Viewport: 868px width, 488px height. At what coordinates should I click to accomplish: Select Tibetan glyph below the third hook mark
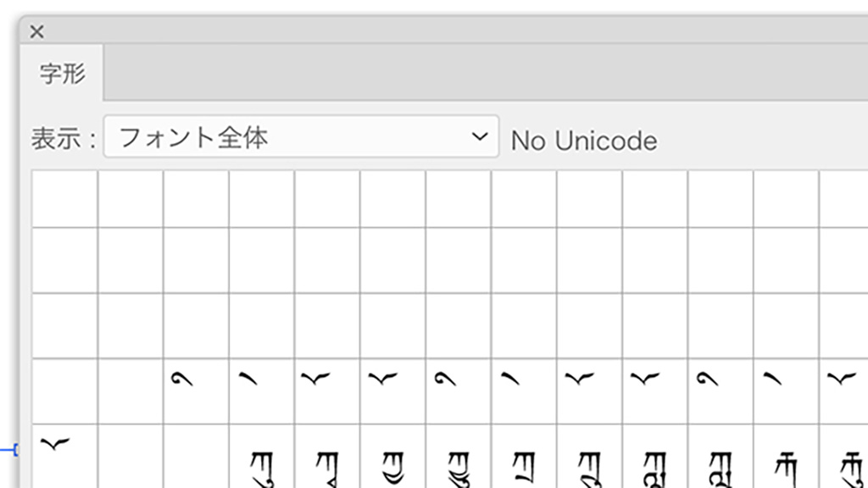pyautogui.click(x=721, y=466)
